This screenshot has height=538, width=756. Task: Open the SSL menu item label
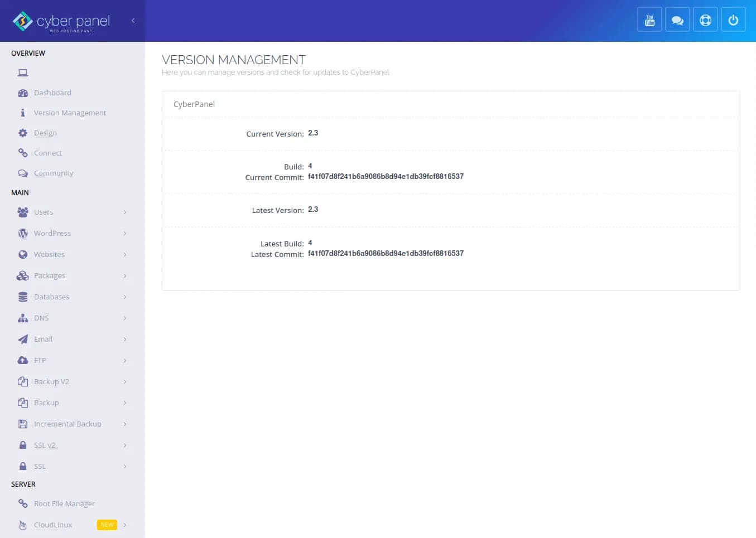point(40,466)
